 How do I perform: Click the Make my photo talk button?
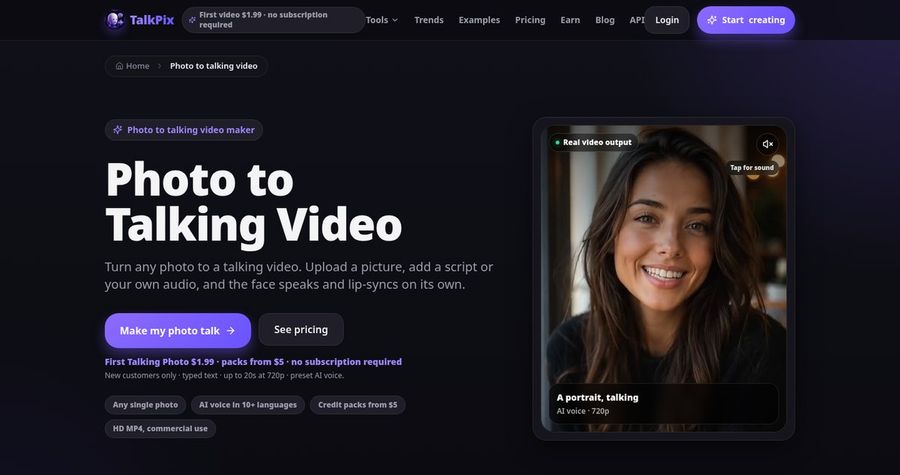[177, 330]
